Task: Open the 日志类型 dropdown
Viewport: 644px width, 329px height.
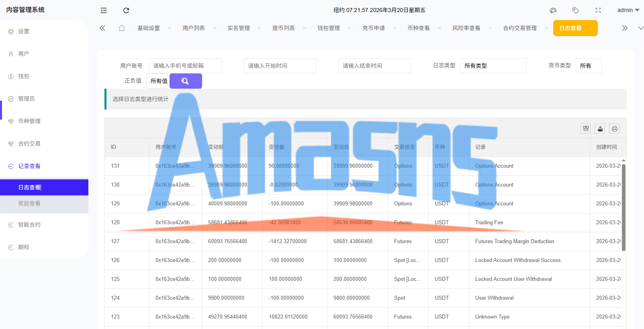Action: (493, 66)
